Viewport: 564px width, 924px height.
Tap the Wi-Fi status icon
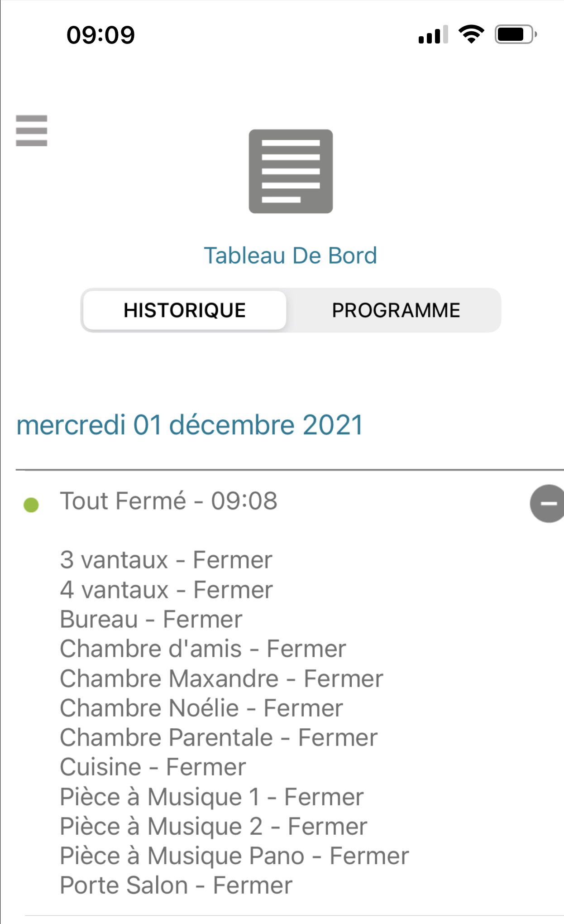pos(471,34)
